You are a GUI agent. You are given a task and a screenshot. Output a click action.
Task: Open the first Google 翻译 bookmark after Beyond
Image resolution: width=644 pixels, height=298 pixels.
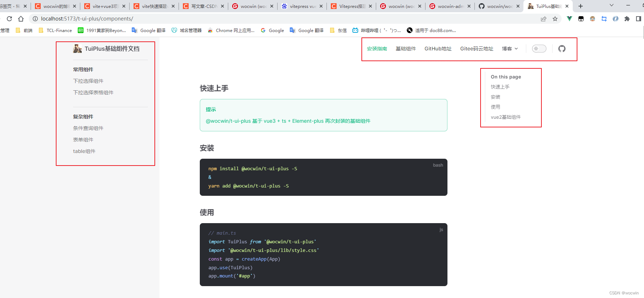149,31
